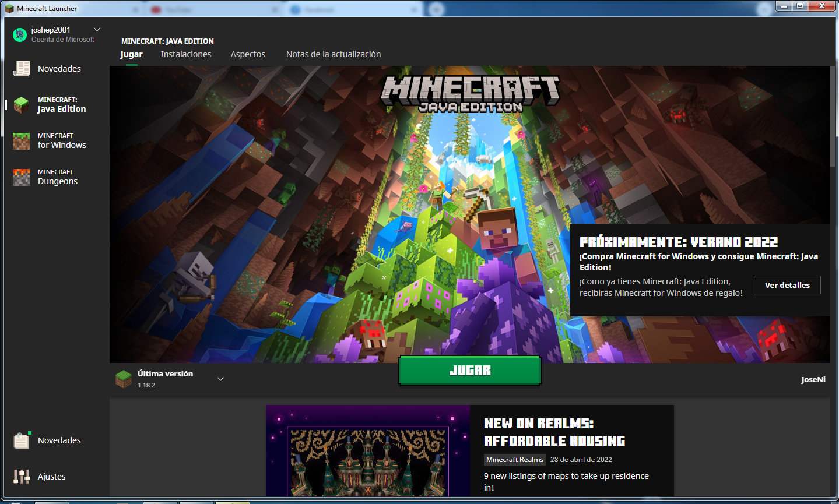Click the Minecraft: Java Edition grass block icon
The image size is (839, 504).
click(21, 105)
